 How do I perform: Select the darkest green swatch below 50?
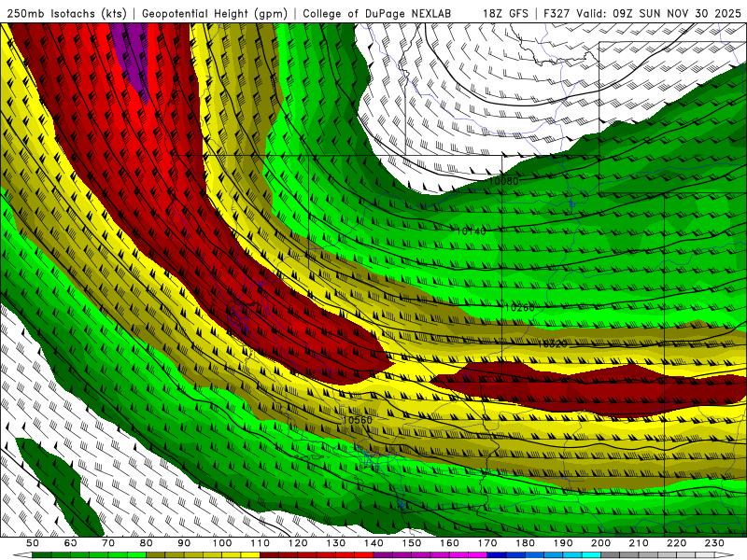pyautogui.click(x=42, y=555)
